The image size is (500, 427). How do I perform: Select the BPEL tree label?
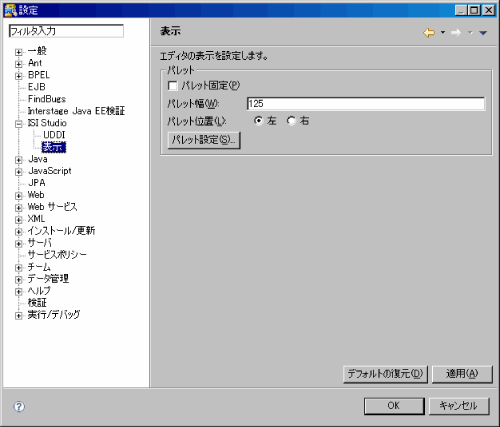coord(39,75)
